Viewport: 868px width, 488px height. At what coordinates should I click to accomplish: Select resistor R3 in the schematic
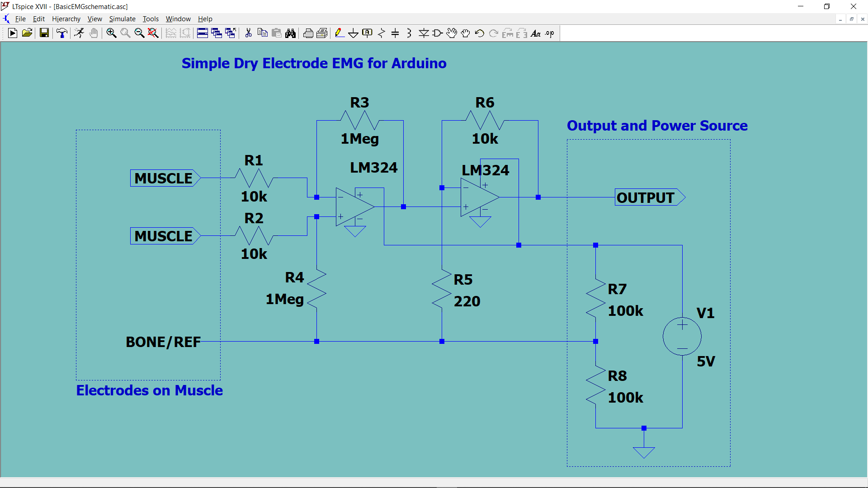click(x=359, y=121)
